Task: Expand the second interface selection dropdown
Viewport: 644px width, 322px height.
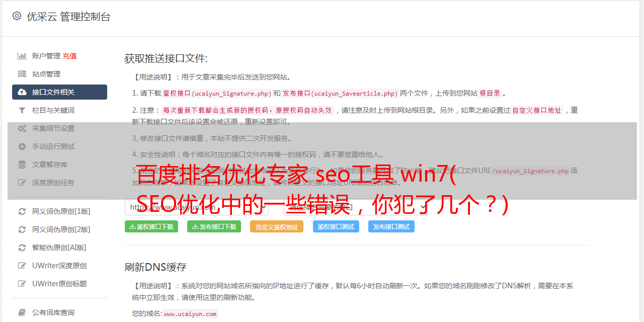Action: pos(356,207)
